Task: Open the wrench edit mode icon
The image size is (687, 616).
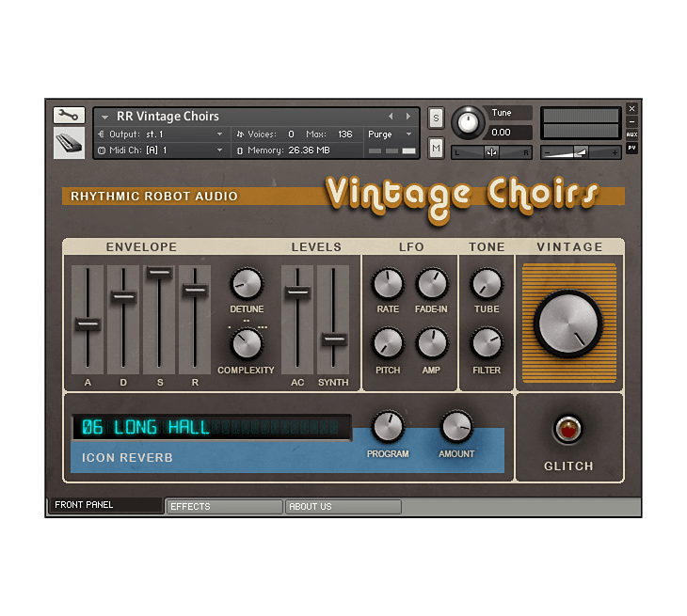Action: [x=69, y=115]
